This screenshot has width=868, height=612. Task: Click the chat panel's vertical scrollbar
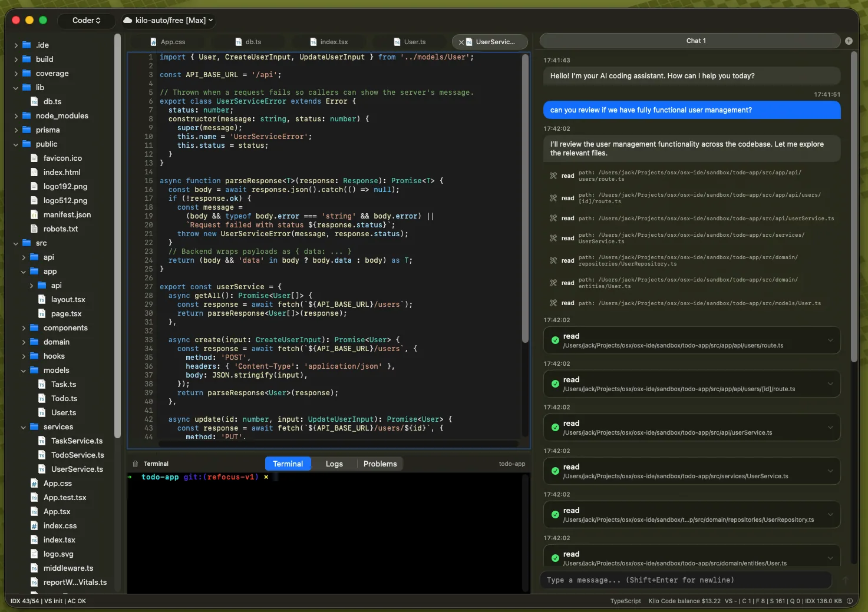854,206
